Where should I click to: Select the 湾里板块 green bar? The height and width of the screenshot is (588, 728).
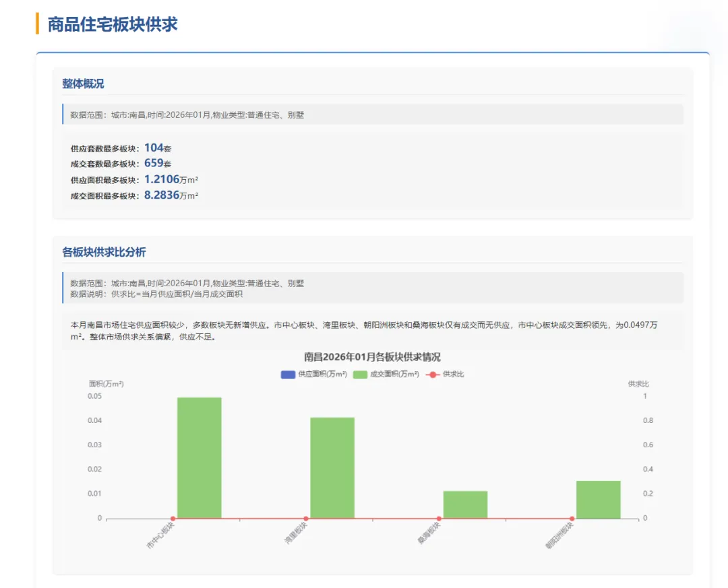pos(332,468)
